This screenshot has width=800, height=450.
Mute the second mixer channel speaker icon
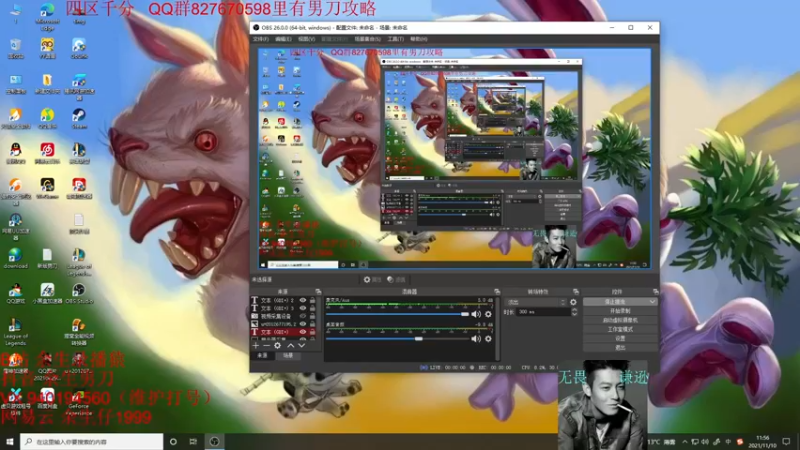point(476,339)
